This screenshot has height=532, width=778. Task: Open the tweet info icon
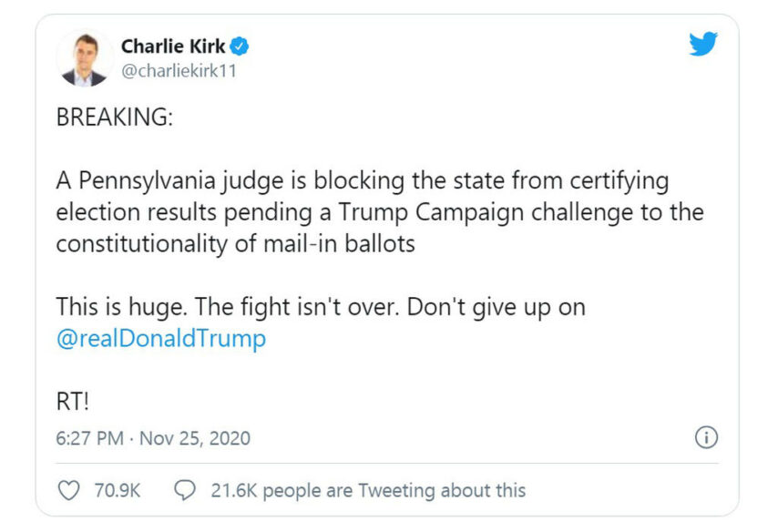(706, 438)
